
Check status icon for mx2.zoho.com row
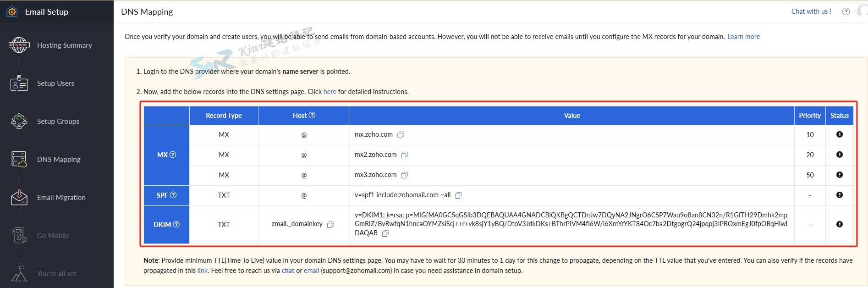click(840, 155)
